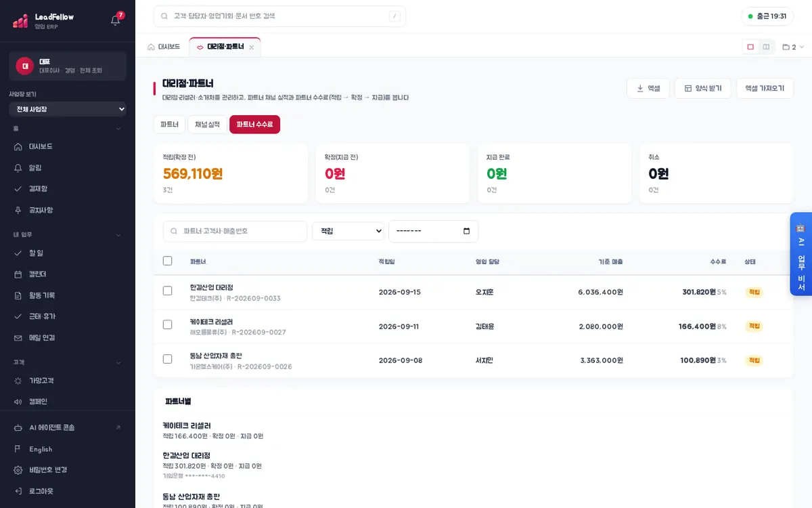Focus the global search field at top
The width and height of the screenshot is (812, 508).
(x=279, y=16)
